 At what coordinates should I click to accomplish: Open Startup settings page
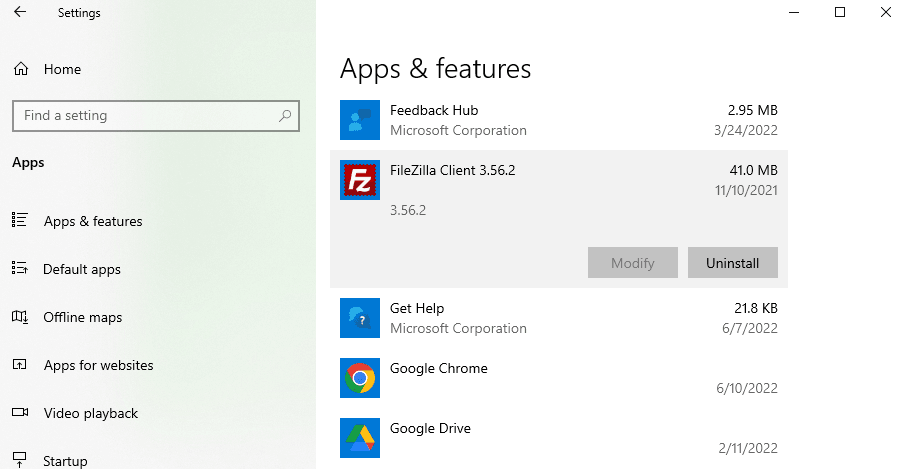(x=65, y=461)
